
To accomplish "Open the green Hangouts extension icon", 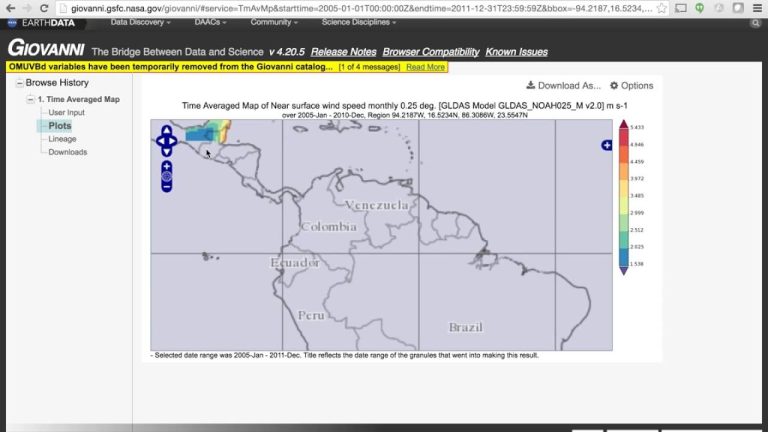I will coord(699,8).
